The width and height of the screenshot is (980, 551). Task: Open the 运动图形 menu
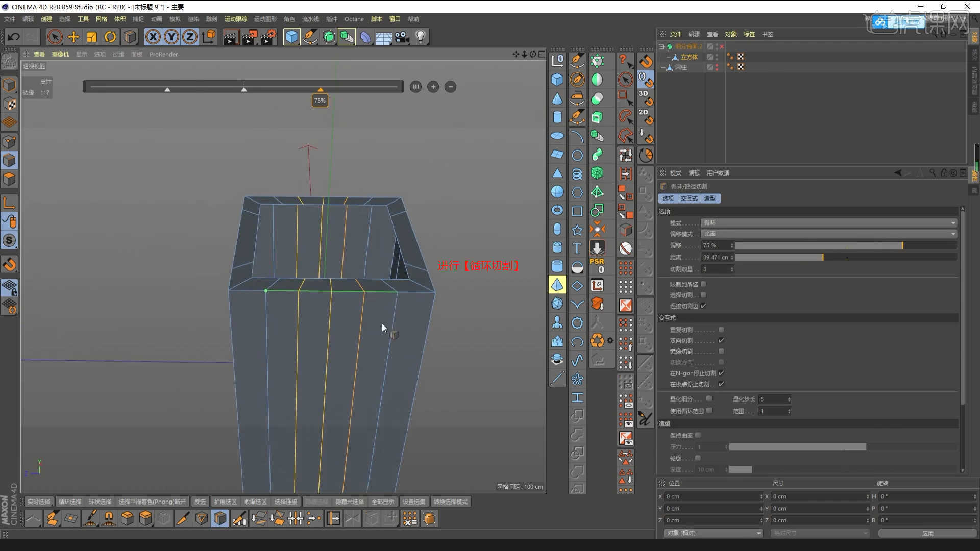tap(265, 19)
